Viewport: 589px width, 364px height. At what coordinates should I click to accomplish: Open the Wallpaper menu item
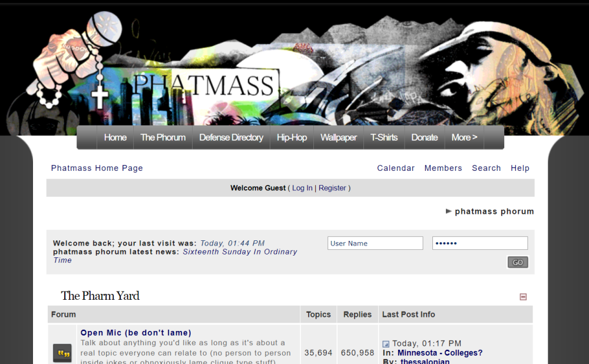coord(339,137)
